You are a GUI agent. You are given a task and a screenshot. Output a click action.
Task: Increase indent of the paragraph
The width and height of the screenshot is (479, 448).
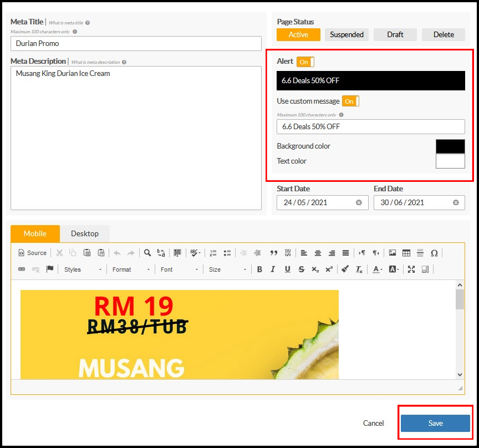pos(258,253)
